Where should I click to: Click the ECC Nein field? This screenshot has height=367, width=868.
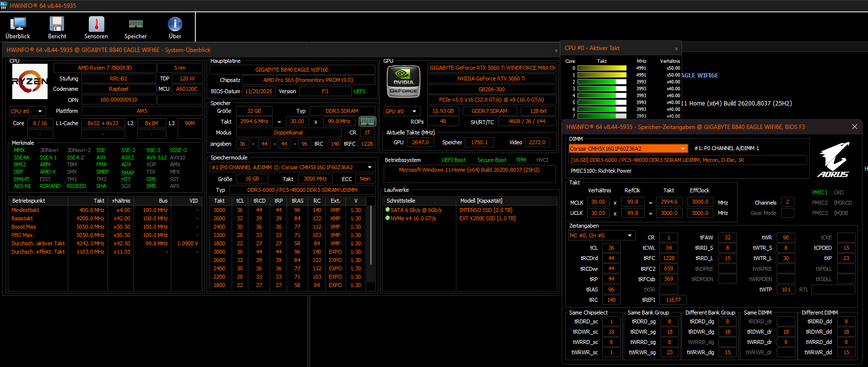point(365,179)
